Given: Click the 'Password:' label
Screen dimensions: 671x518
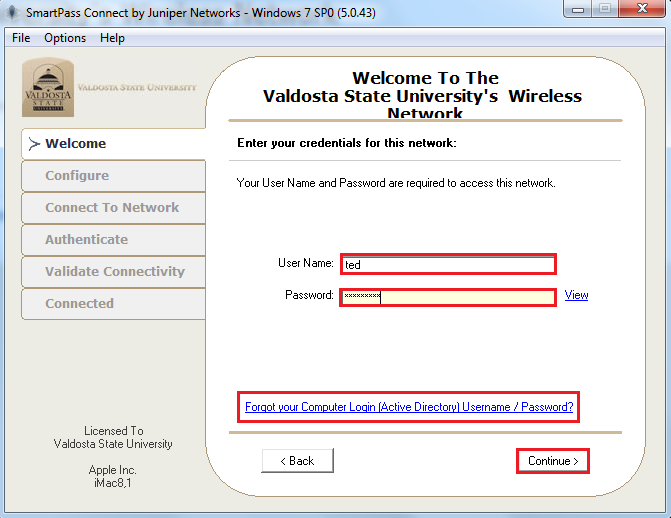Looking at the screenshot, I should (x=309, y=295).
